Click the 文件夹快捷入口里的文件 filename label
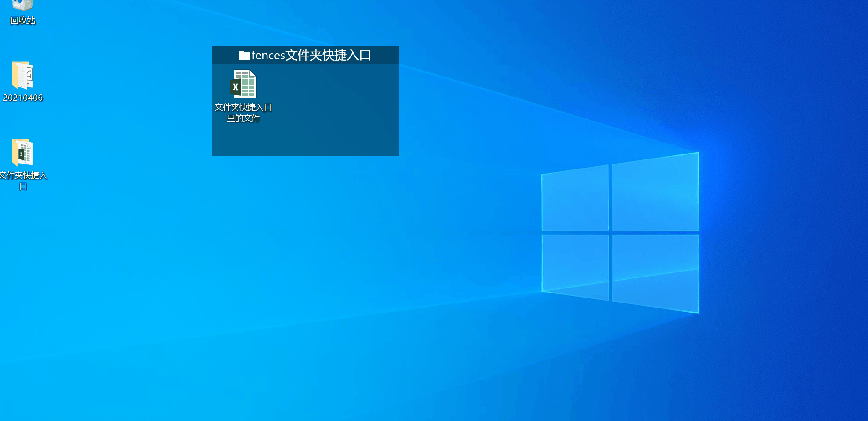Screen dimensions: 868x421 (x=243, y=113)
